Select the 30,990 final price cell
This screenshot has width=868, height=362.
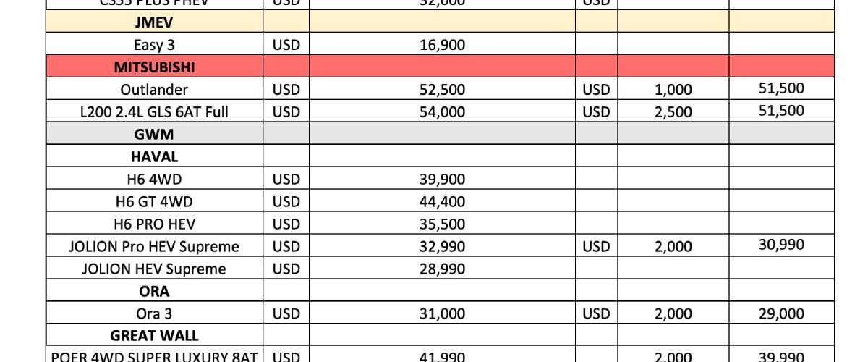(x=781, y=245)
